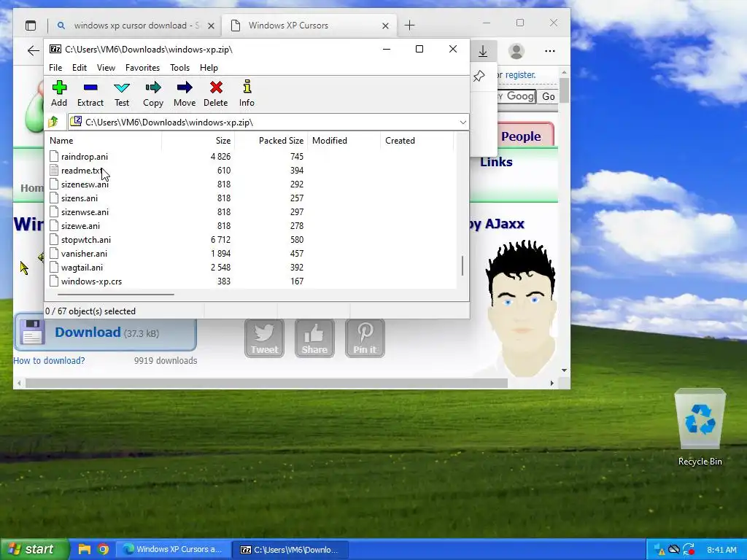Open Recycle Bin on desktop
The width and height of the screenshot is (747, 560).
[700, 427]
